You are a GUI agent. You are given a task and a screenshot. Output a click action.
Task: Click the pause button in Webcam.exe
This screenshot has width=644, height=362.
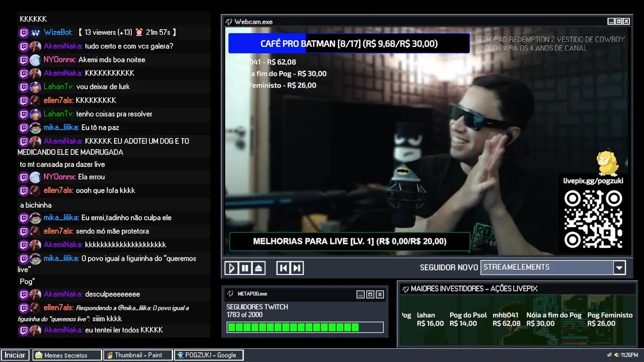click(x=245, y=268)
